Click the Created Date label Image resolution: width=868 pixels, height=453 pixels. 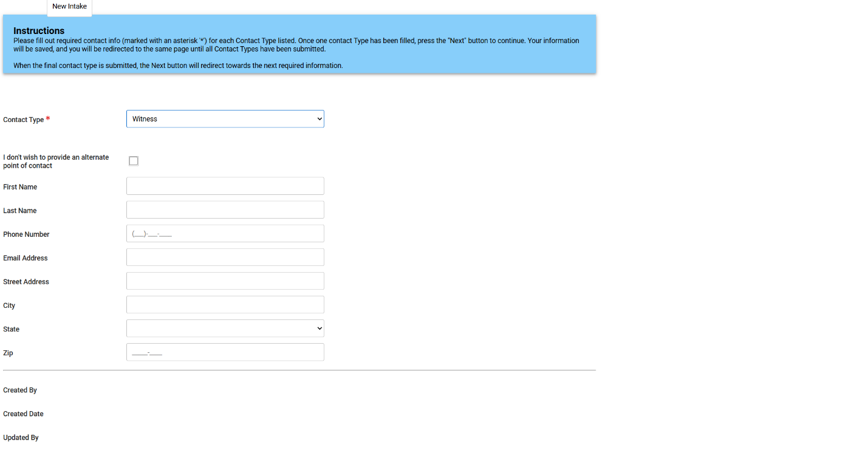23,414
